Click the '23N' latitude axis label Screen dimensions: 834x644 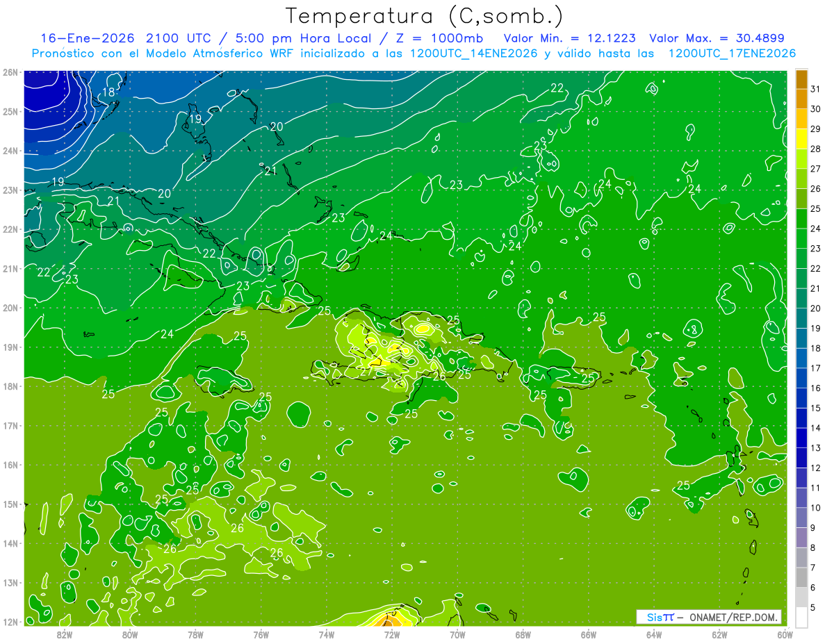10,190
